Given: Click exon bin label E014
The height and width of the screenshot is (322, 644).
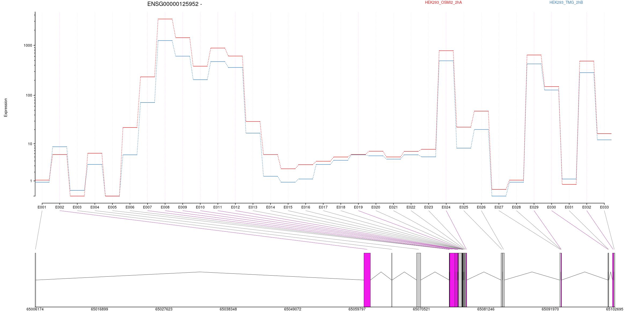Looking at the screenshot, I should pos(270,207).
